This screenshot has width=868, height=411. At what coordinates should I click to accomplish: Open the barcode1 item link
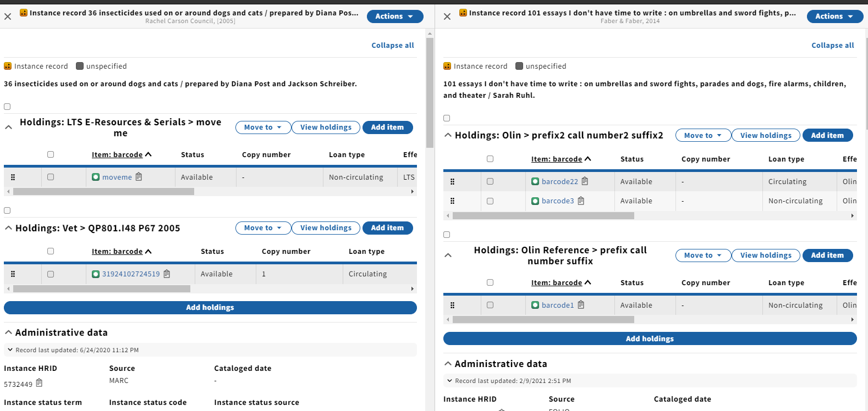pyautogui.click(x=557, y=305)
